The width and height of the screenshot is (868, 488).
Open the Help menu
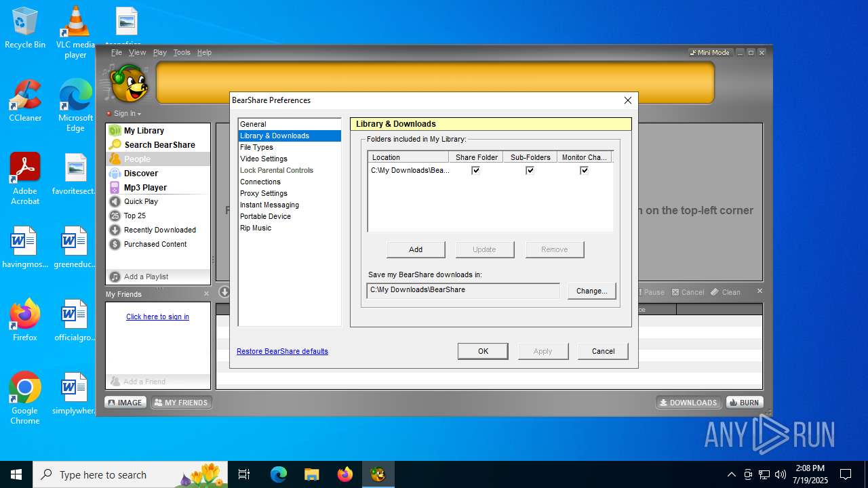(204, 52)
